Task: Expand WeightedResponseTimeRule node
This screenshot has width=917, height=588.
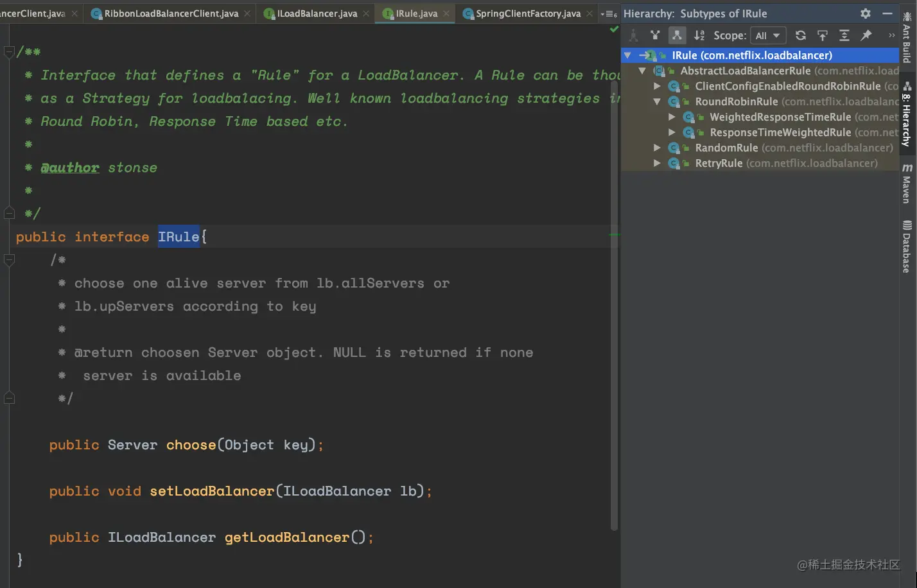Action: click(x=672, y=117)
